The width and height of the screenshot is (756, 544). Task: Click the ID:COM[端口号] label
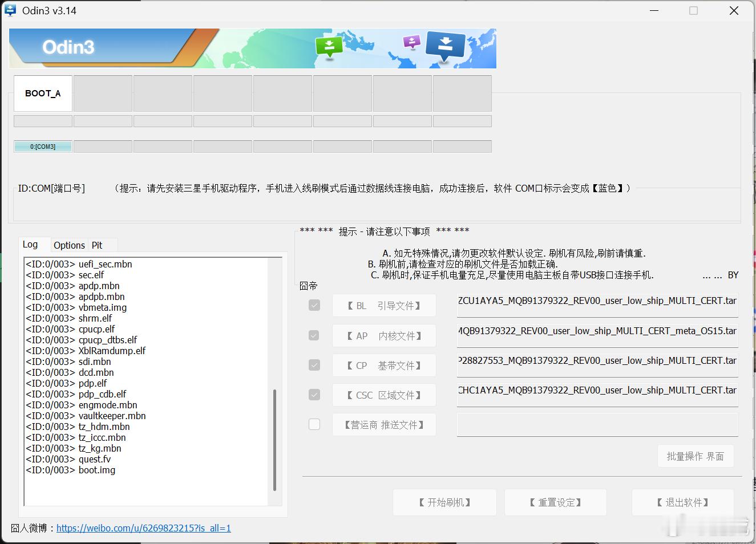pos(51,188)
